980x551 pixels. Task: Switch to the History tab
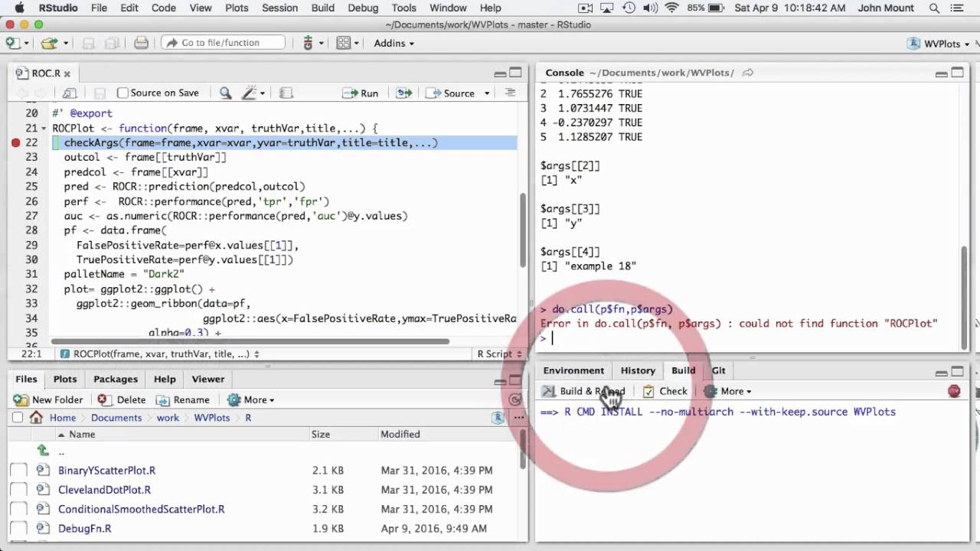638,370
